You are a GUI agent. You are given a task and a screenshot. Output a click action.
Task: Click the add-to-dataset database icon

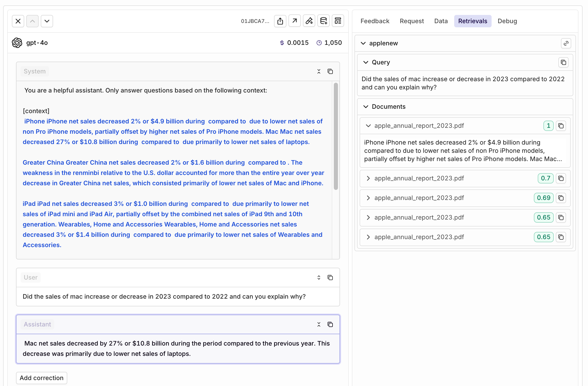point(324,21)
